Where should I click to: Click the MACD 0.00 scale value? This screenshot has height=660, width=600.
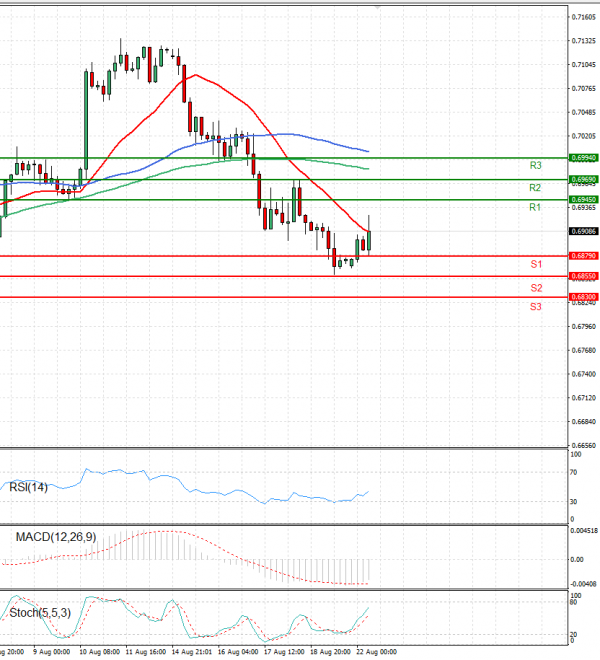pos(576,559)
